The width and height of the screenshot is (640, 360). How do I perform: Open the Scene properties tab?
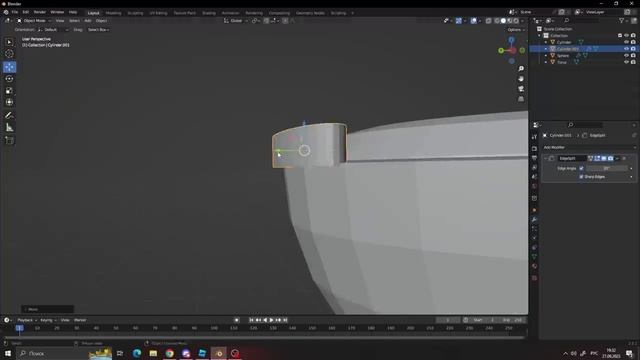click(x=534, y=177)
